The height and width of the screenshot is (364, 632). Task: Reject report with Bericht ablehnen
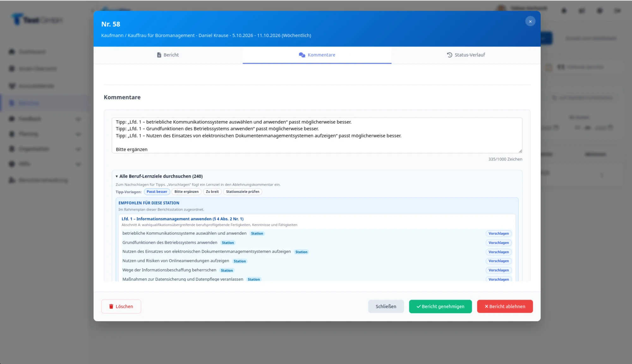click(505, 306)
